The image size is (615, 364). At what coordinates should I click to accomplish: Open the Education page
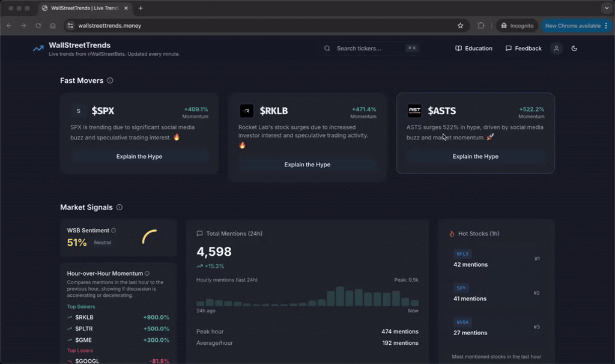point(473,48)
